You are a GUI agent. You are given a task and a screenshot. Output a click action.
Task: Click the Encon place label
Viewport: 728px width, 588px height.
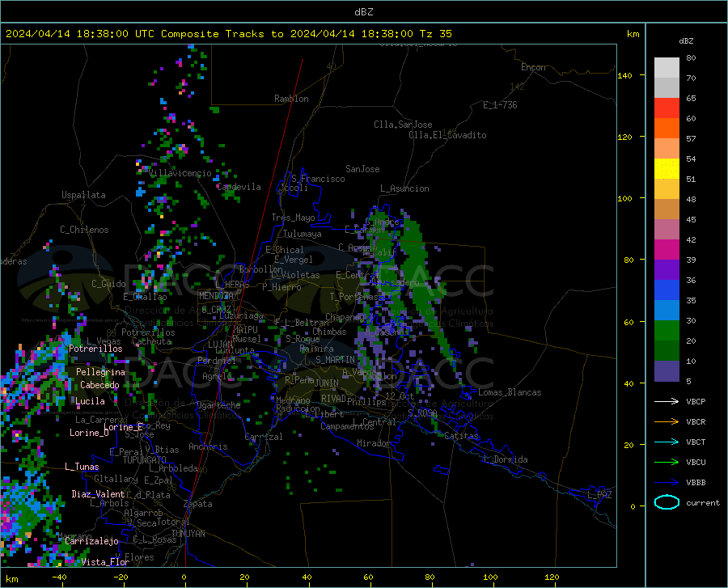coord(533,67)
